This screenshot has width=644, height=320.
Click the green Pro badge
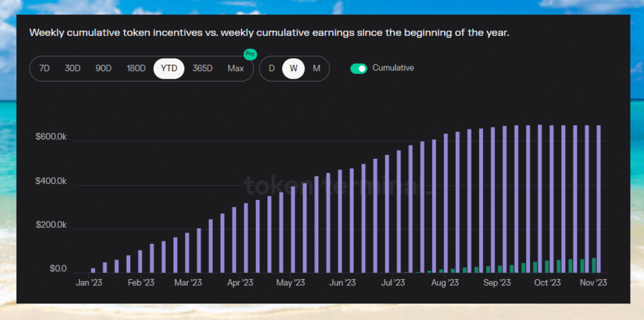pos(250,54)
